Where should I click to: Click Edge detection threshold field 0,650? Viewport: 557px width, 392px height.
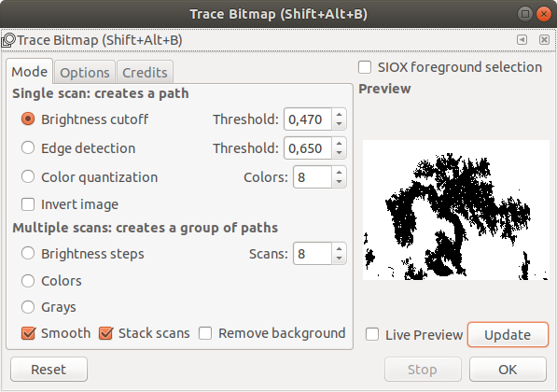pyautogui.click(x=308, y=147)
